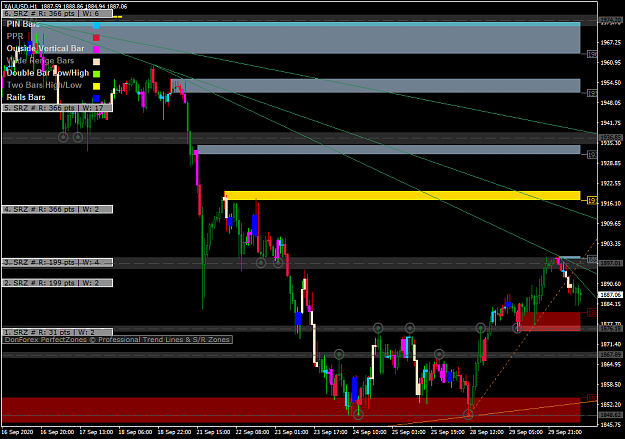625x439 pixels.
Task: Click the 1916.10 price axis value
Action: (610, 203)
